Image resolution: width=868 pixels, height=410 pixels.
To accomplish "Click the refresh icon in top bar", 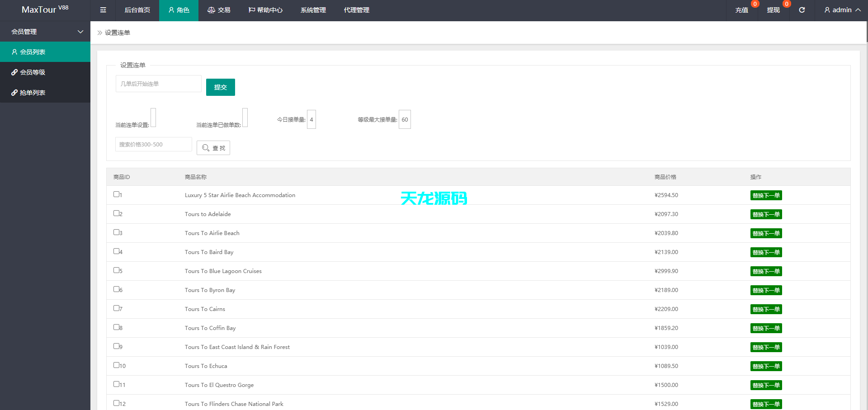I will [x=802, y=10].
